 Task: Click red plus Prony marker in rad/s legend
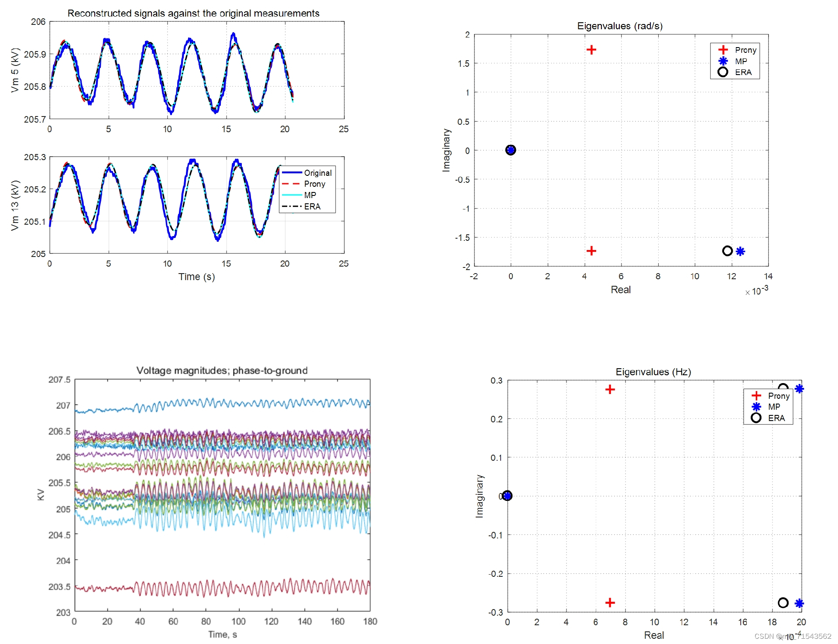coord(723,50)
